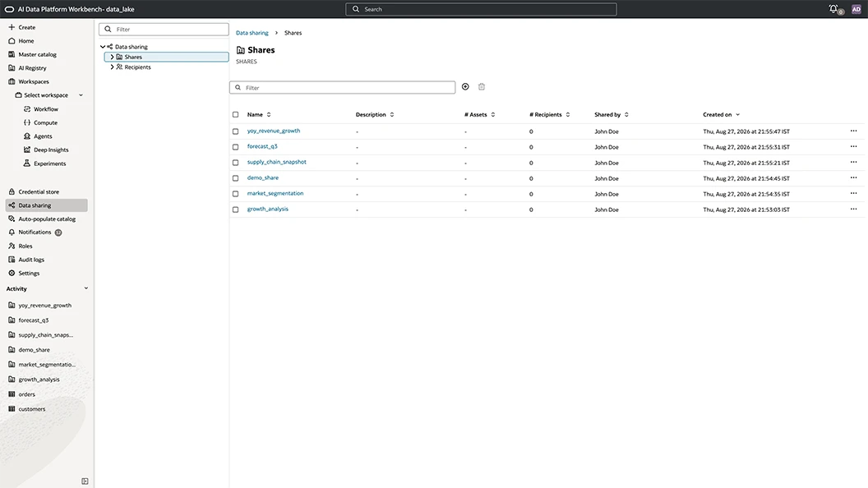Sort by Description column arrows
Image resolution: width=868 pixels, height=488 pixels.
[x=392, y=114]
